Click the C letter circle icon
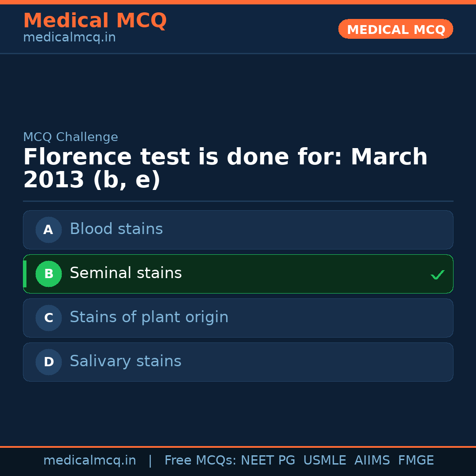The height and width of the screenshot is (476, 476). 48,318
